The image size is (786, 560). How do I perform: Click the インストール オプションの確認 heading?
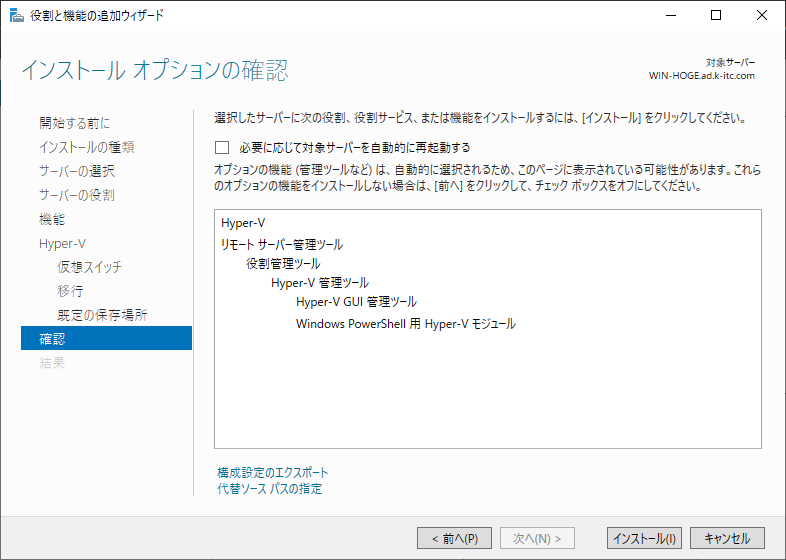155,70
